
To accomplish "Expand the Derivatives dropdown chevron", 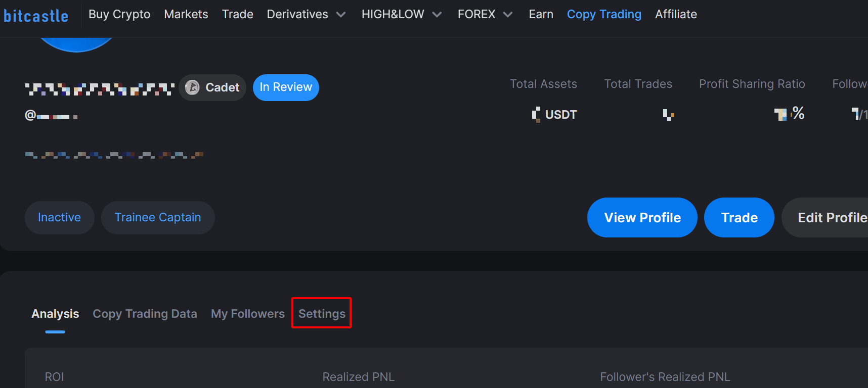I will (341, 15).
